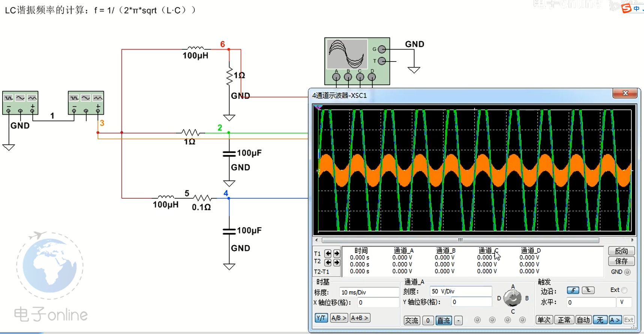Choose rising edge trigger button
The width and height of the screenshot is (644, 334).
tap(573, 290)
